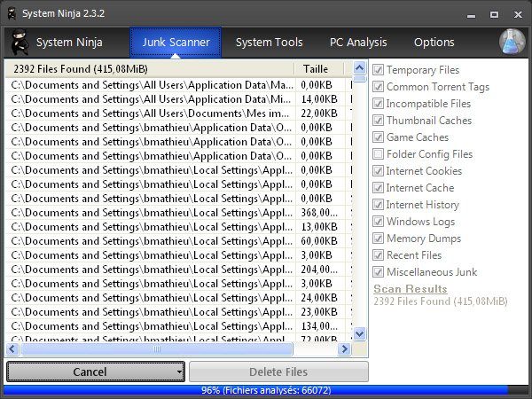The image size is (532, 399).
Task: Open the System Ninja tab
Action: click(x=69, y=43)
